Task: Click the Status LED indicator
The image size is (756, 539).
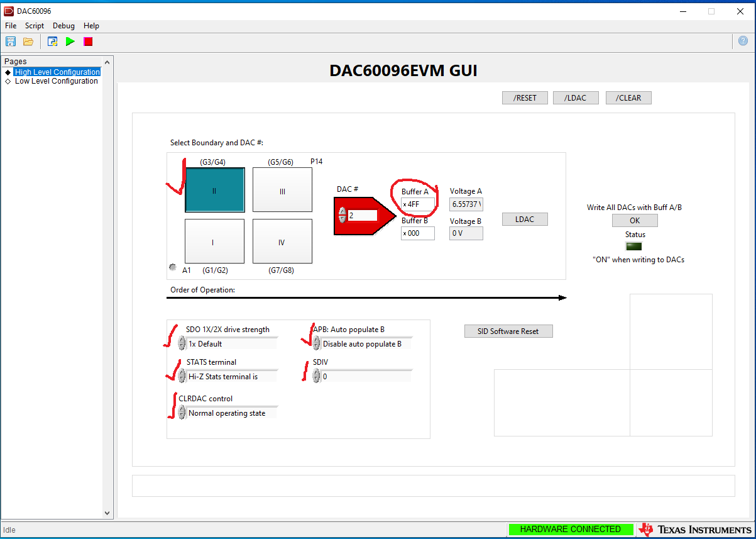Action: [x=634, y=246]
